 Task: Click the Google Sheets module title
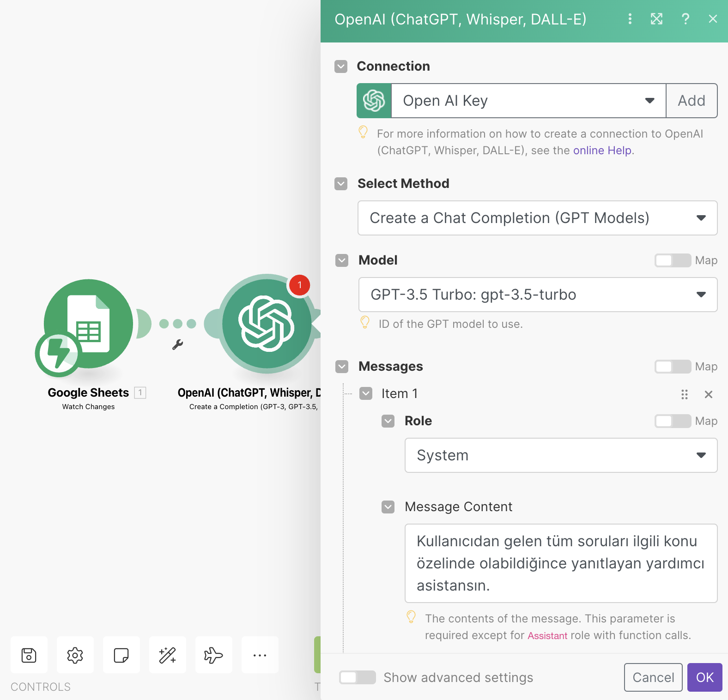(x=88, y=392)
